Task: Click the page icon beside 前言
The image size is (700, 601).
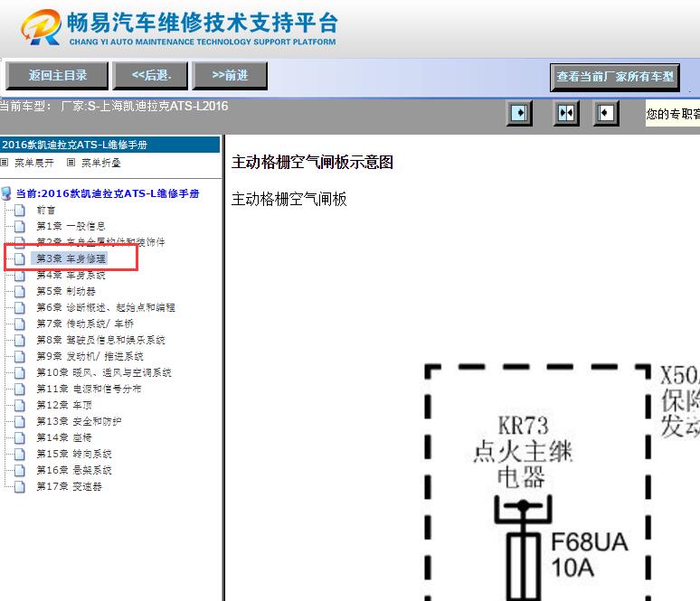Action: pos(20,210)
